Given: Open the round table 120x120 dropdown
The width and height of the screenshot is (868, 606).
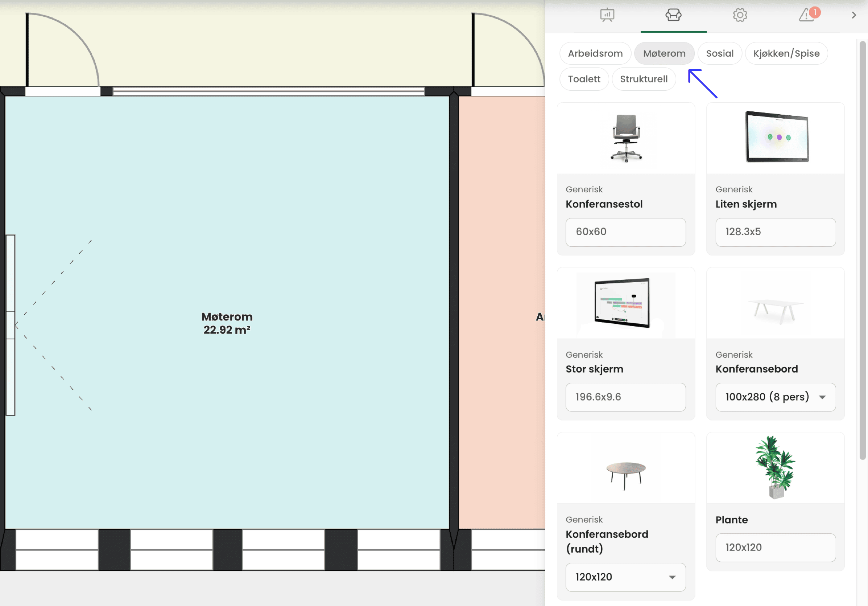Looking at the screenshot, I should [x=626, y=577].
